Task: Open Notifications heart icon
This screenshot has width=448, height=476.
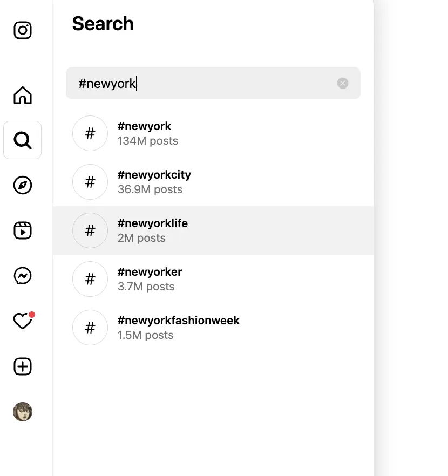Action: [x=23, y=321]
